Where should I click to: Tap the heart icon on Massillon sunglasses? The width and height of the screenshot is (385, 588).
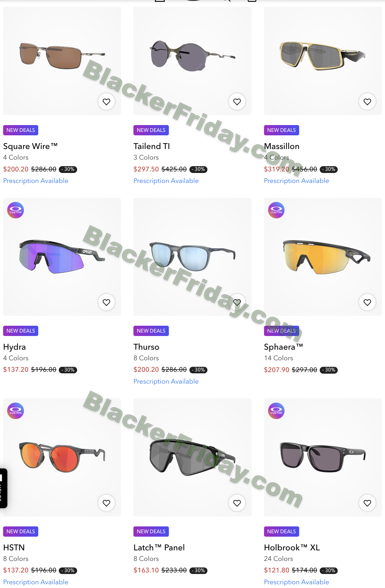pos(367,101)
